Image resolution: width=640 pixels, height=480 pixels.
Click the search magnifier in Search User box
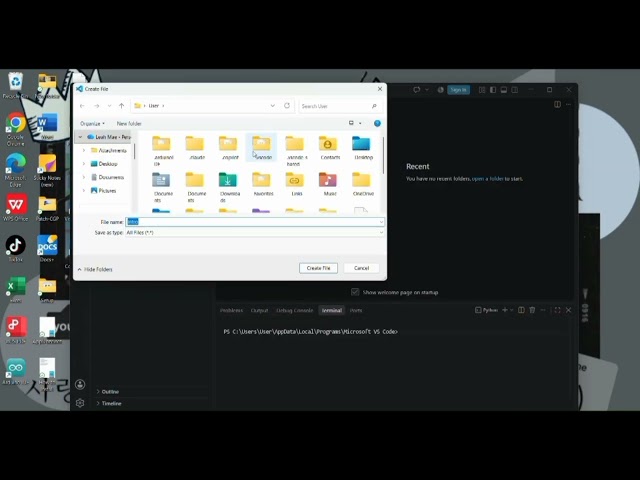[374, 106]
